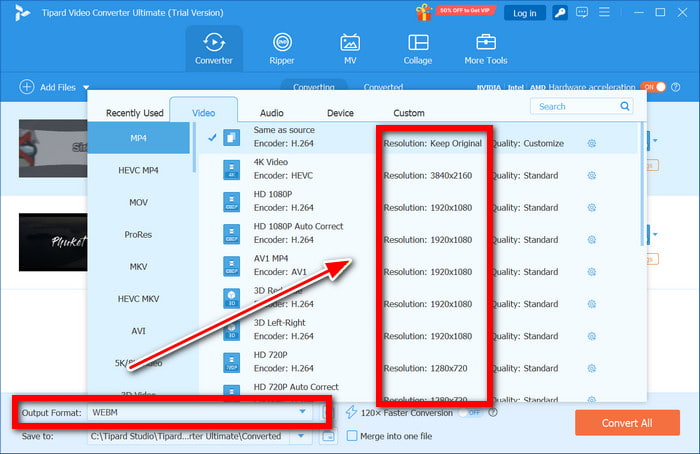Screen dimensions: 700x454
Task: Open settings gear for Same as source
Action: click(592, 143)
